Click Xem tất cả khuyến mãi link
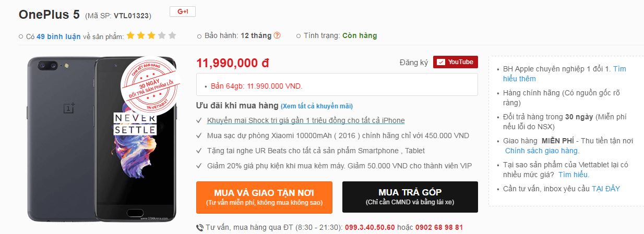The width and height of the screenshot is (644, 234). click(317, 106)
